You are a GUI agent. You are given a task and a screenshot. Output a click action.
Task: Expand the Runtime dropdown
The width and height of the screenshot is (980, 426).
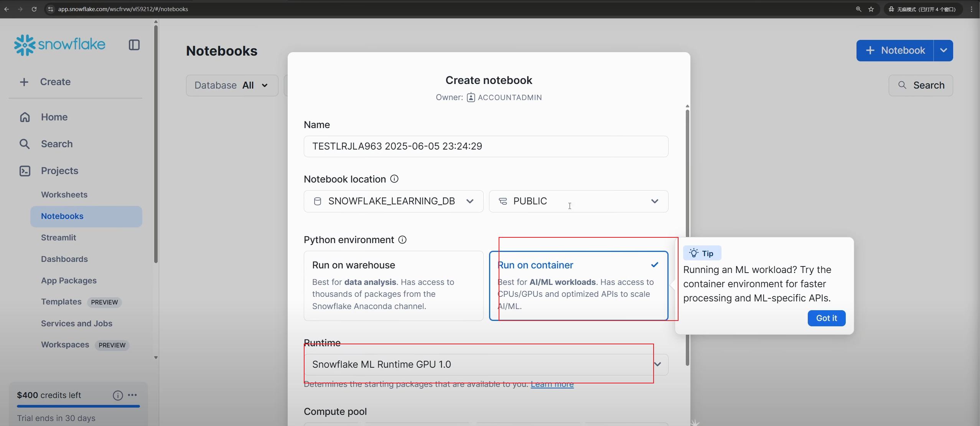486,364
